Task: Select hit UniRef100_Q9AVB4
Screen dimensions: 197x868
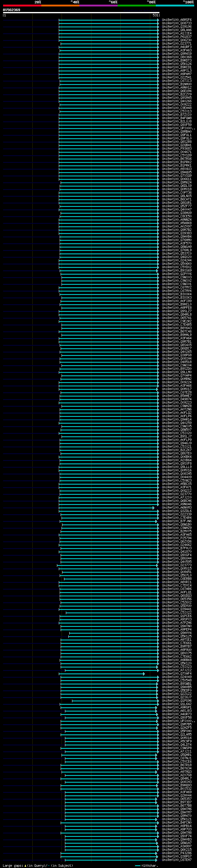Action: coord(177,236)
